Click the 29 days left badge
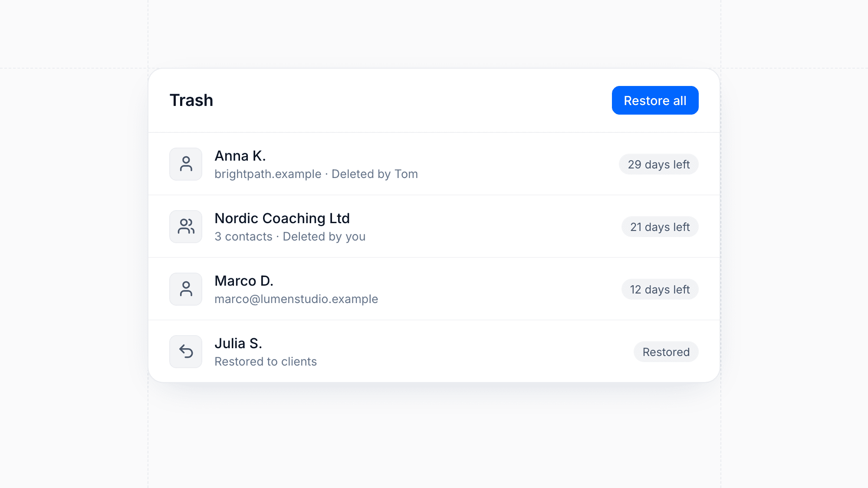This screenshot has width=868, height=488. coord(658,165)
